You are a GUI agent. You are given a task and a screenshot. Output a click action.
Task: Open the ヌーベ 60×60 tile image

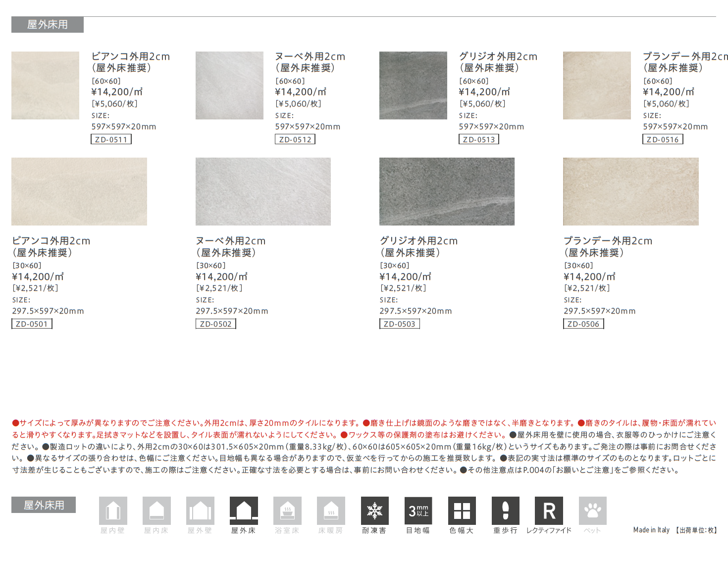(x=229, y=85)
